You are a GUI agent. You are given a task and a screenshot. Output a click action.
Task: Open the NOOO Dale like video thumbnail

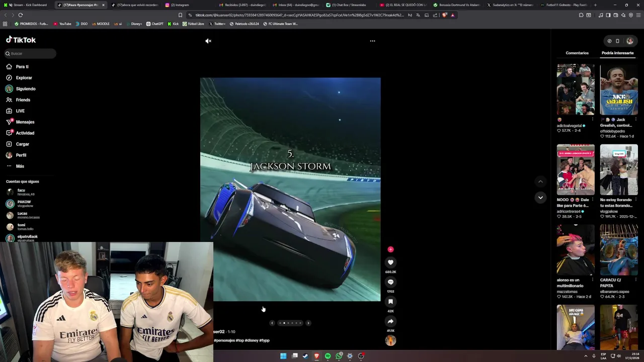(576, 170)
